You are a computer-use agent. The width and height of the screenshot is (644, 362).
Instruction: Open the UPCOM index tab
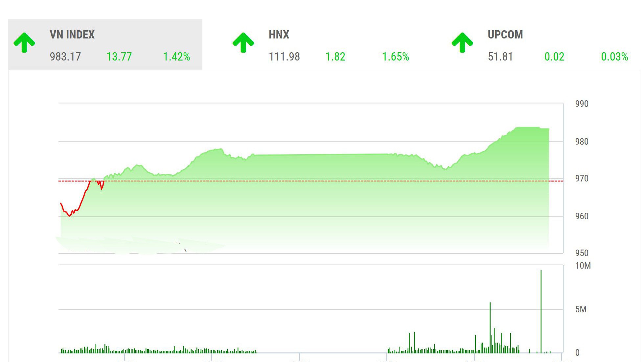pos(505,35)
